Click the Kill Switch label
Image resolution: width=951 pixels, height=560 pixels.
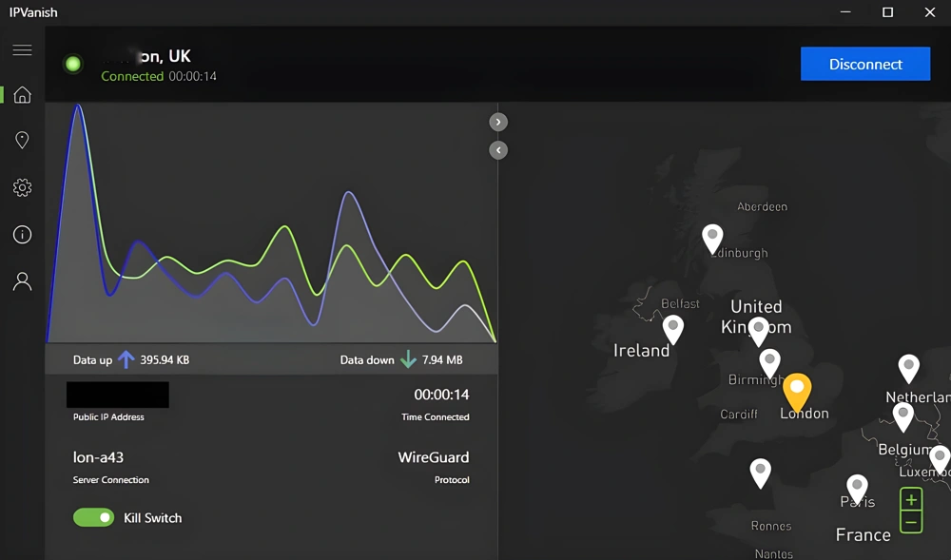pyautogui.click(x=153, y=518)
